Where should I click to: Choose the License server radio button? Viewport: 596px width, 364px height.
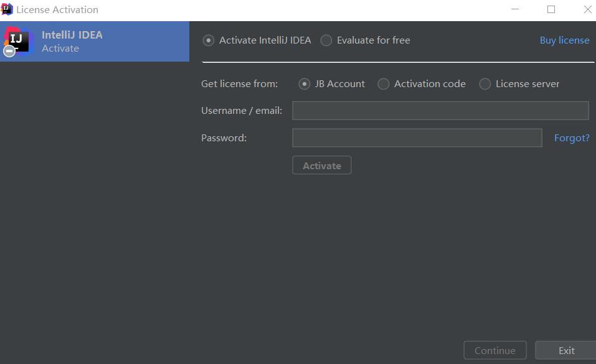485,84
